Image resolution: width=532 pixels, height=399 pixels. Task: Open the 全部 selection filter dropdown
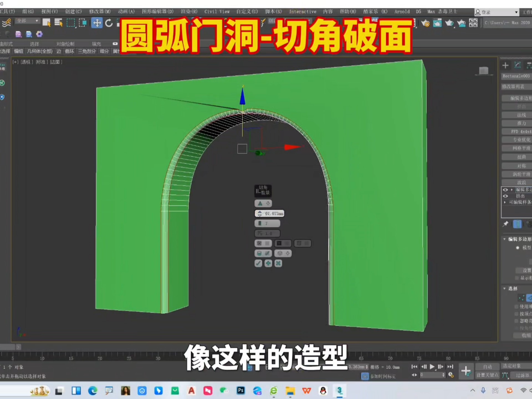(27, 21)
